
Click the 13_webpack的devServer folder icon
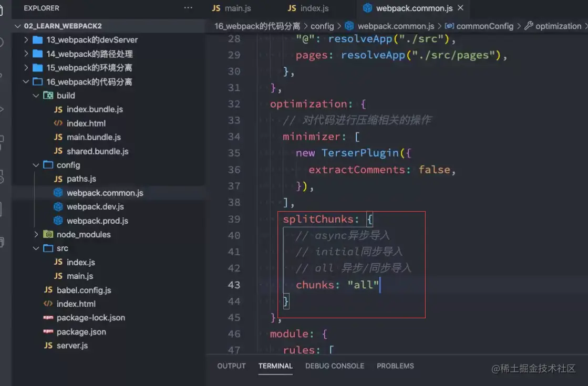click(x=37, y=40)
